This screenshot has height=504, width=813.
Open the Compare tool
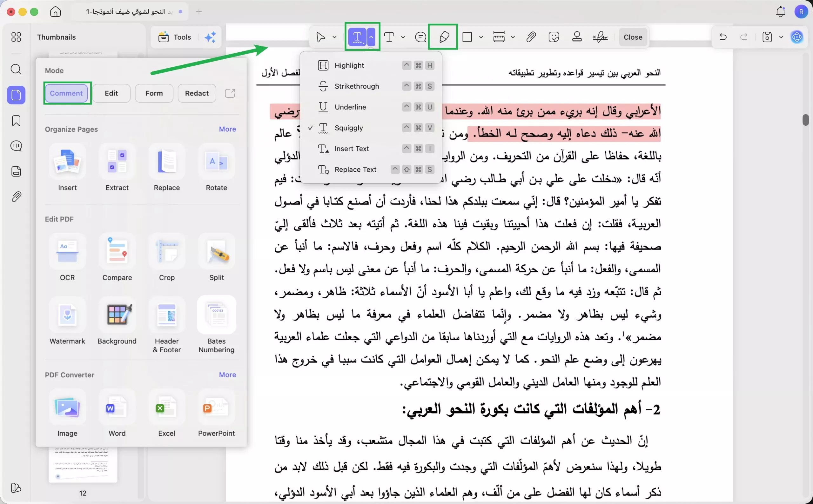click(117, 257)
